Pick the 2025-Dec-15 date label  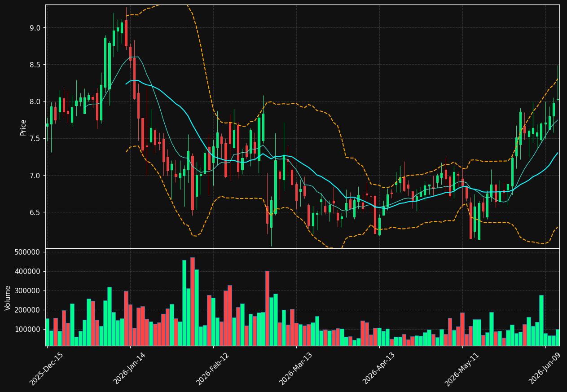46,369
